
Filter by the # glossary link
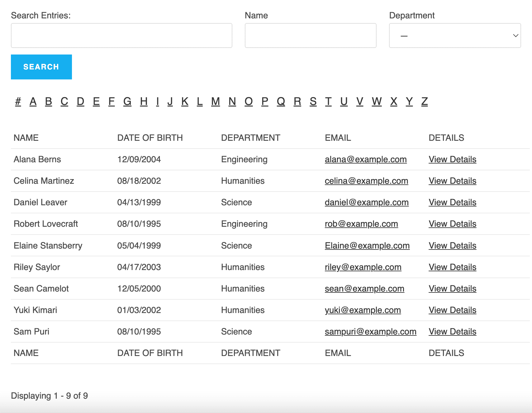click(x=18, y=102)
